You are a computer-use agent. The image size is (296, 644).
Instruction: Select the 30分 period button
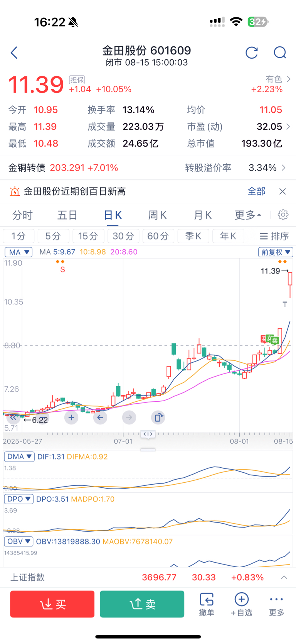click(x=123, y=236)
